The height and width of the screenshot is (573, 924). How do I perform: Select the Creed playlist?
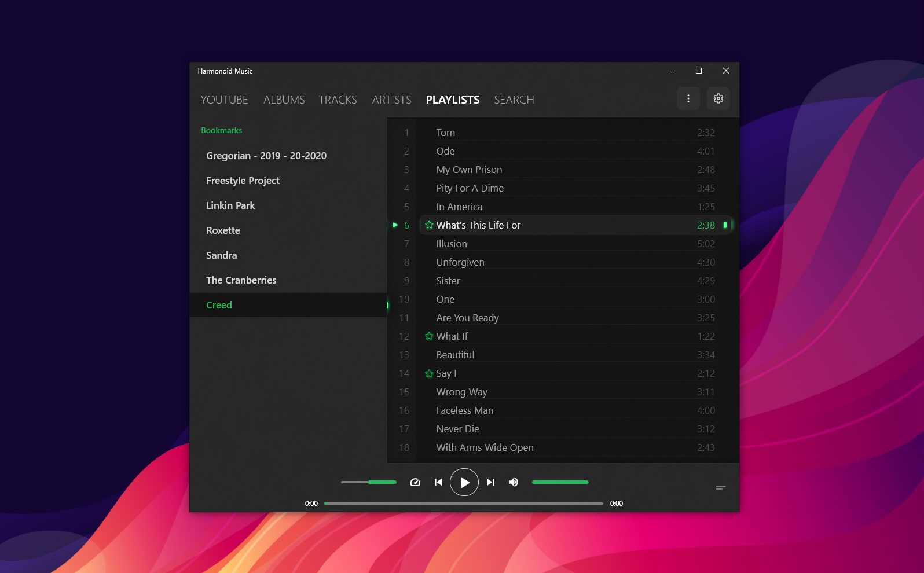[288, 305]
